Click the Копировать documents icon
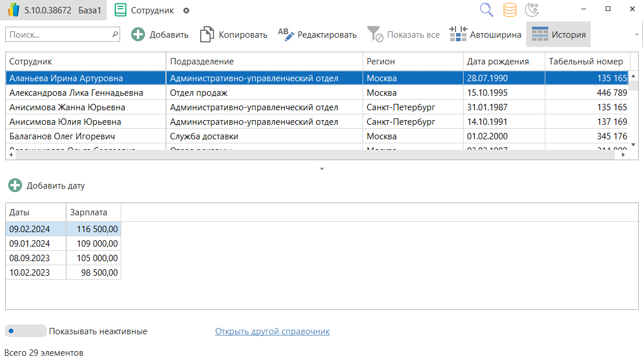 coord(207,34)
